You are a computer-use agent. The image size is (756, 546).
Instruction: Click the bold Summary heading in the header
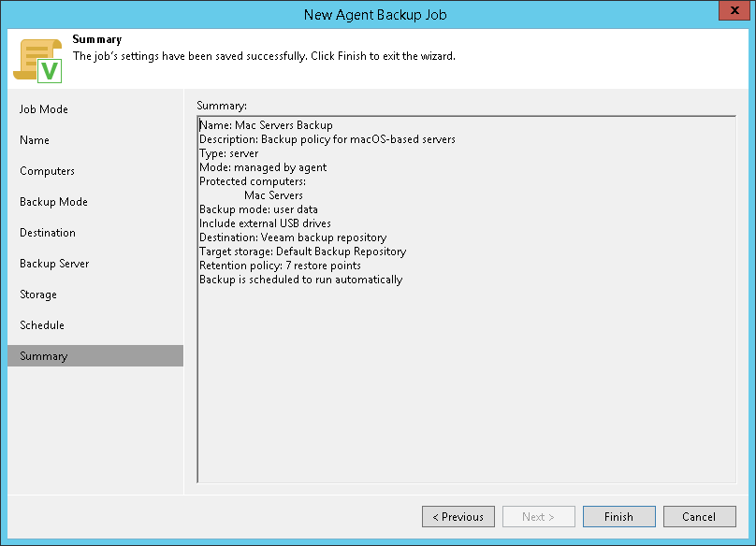pyautogui.click(x=97, y=39)
